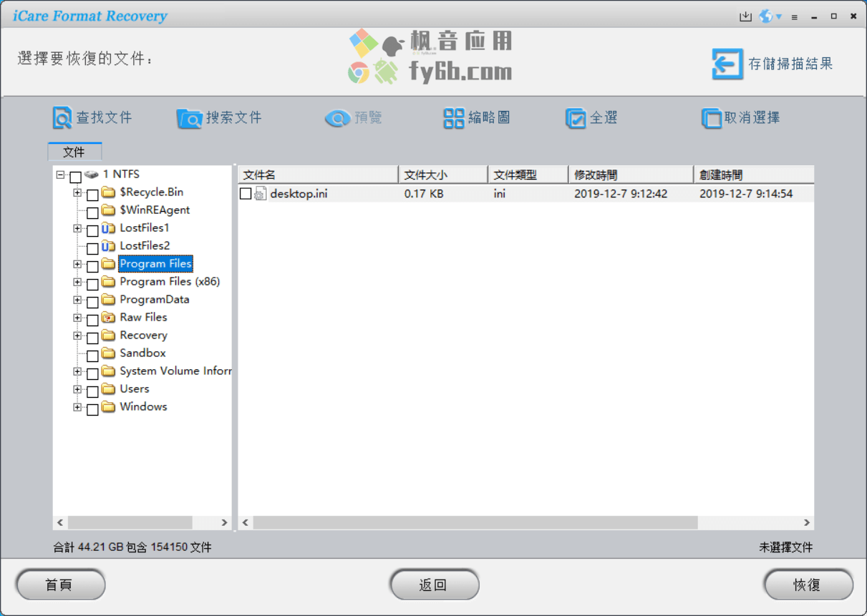This screenshot has width=867, height=616.
Task: Tick the checkbox next to desktop.ini
Action: 246,193
